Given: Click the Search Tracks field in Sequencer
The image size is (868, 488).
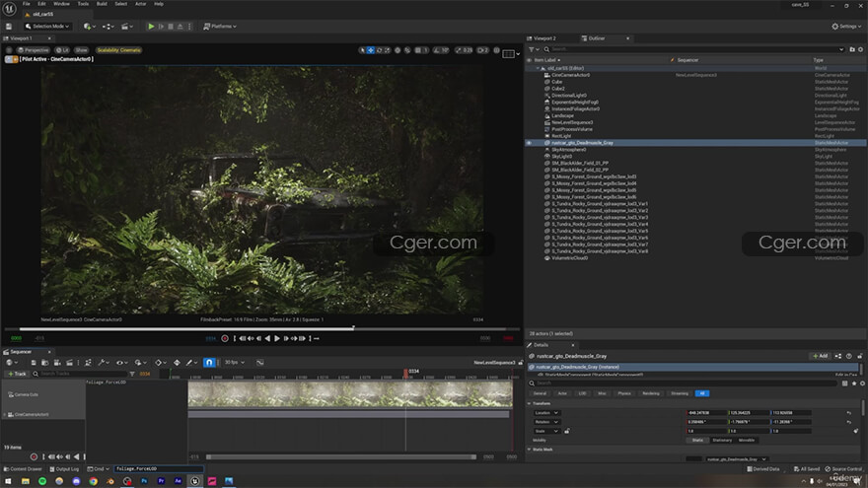Looking at the screenshot, I should tap(80, 374).
